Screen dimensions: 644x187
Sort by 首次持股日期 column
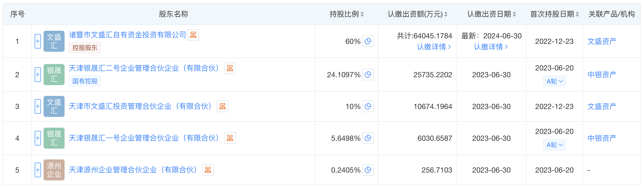577,14
